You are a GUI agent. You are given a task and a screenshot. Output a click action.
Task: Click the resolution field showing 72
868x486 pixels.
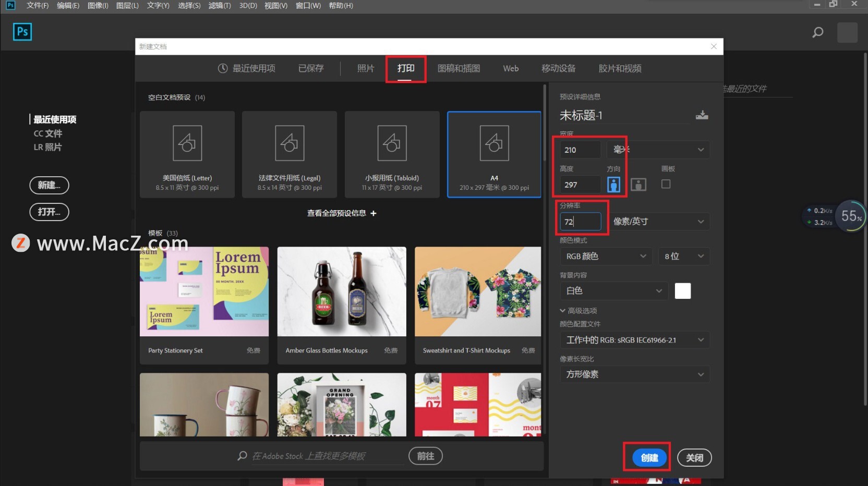tap(580, 222)
